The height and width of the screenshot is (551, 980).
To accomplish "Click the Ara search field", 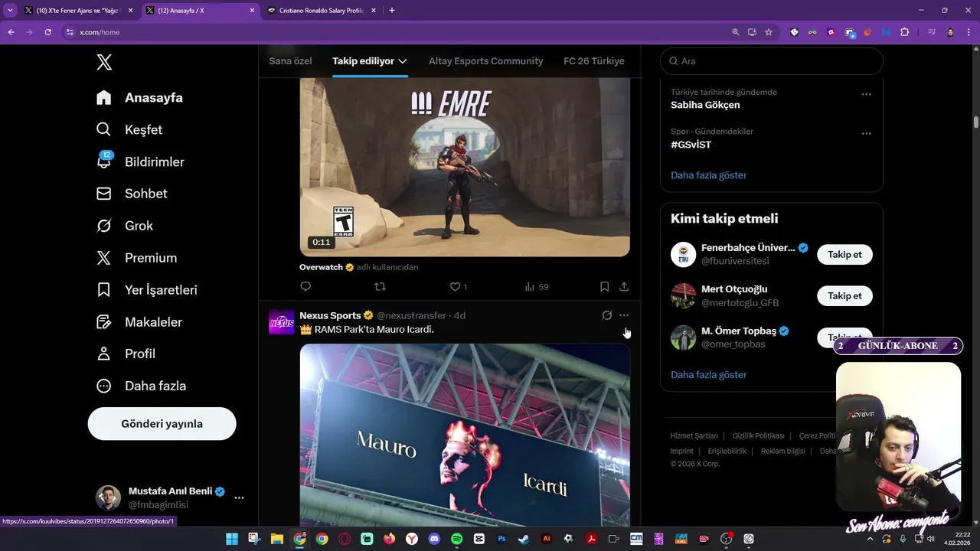I will pos(772,61).
